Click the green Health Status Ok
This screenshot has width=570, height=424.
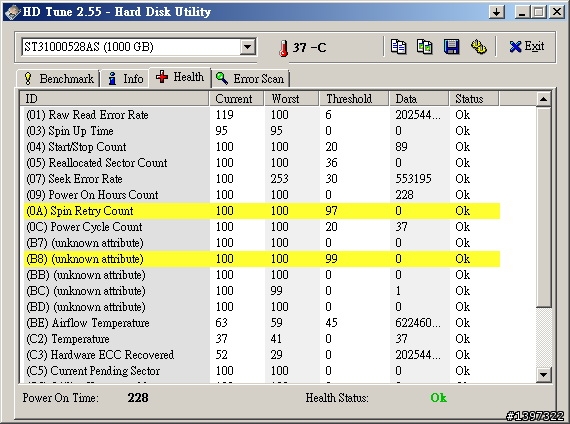click(438, 398)
